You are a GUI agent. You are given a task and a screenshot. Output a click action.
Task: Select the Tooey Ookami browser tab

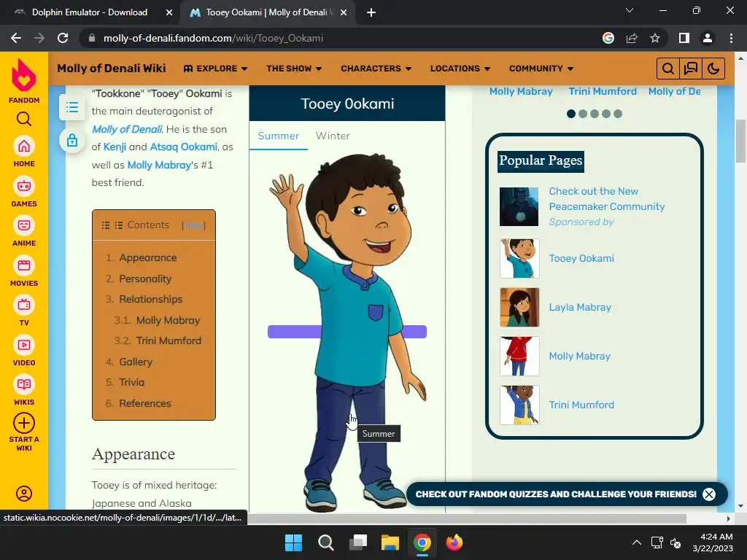[x=266, y=12]
